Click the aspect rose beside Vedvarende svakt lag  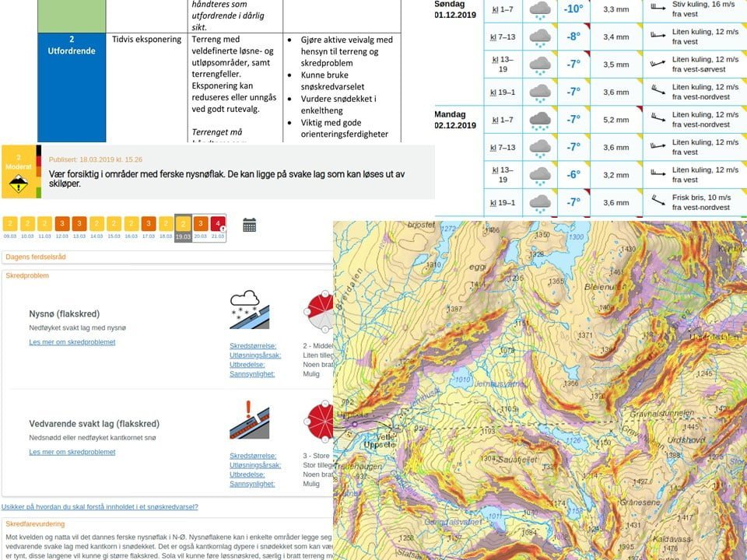319,422
